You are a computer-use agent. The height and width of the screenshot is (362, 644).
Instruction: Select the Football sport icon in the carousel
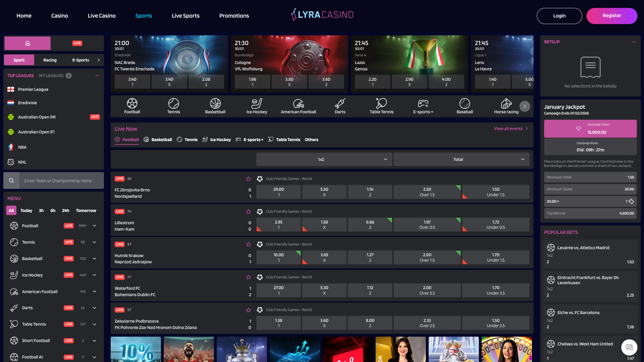pos(132,106)
